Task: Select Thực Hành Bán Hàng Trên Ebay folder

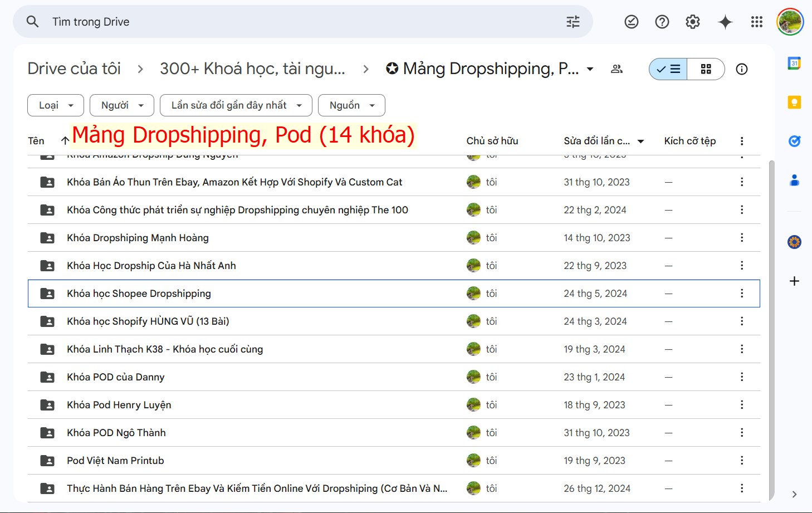Action: [x=394, y=488]
